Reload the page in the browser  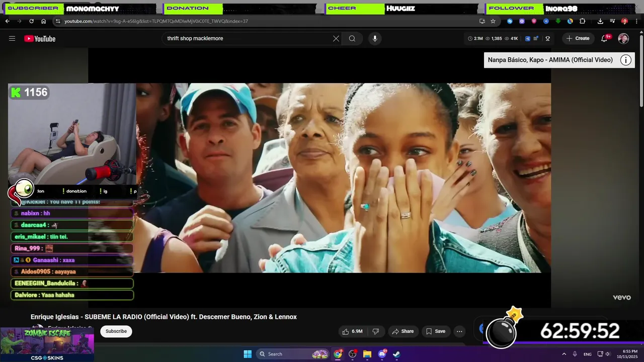coord(31,21)
